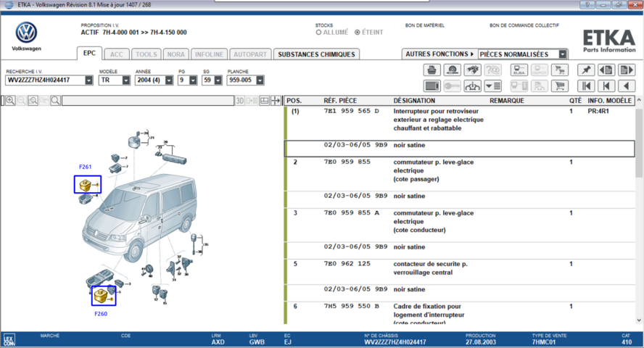Click the double shopping carts icon
Screen dimensions: 644x348
pos(559,70)
